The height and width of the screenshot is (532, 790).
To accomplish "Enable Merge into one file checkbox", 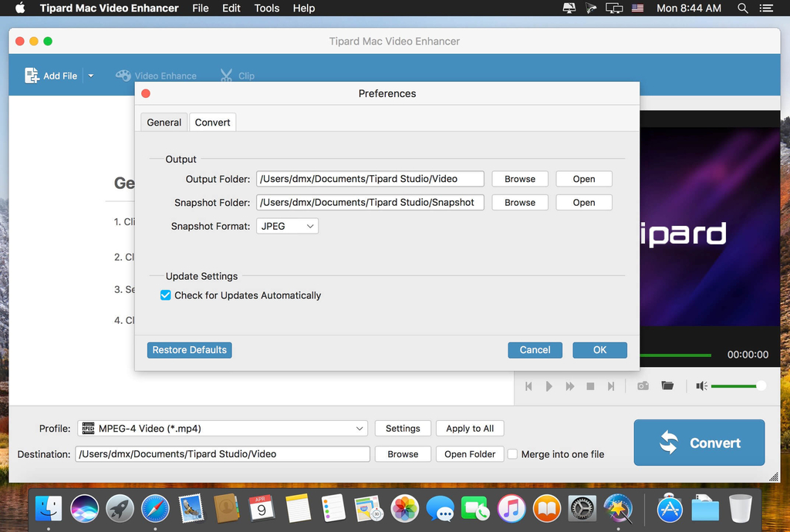I will [x=512, y=454].
